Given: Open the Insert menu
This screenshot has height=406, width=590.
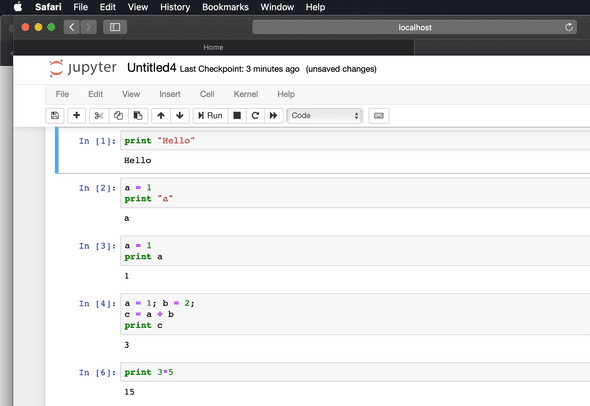Looking at the screenshot, I should (170, 94).
